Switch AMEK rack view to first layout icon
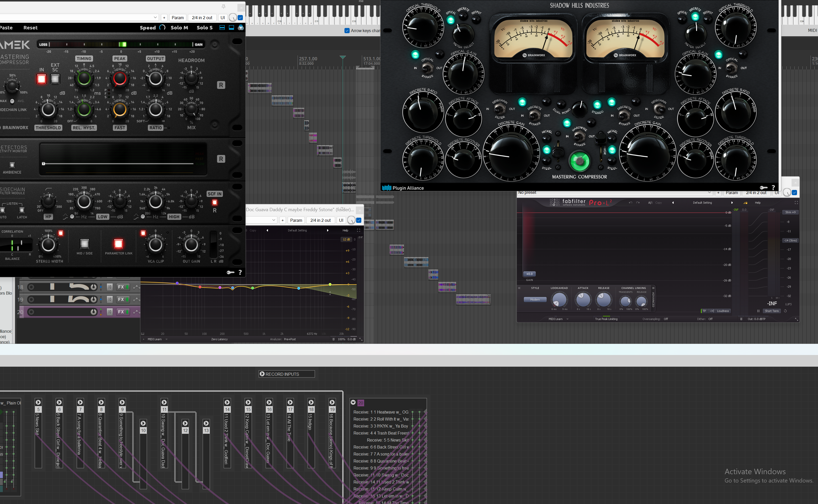818x504 pixels. [x=222, y=28]
